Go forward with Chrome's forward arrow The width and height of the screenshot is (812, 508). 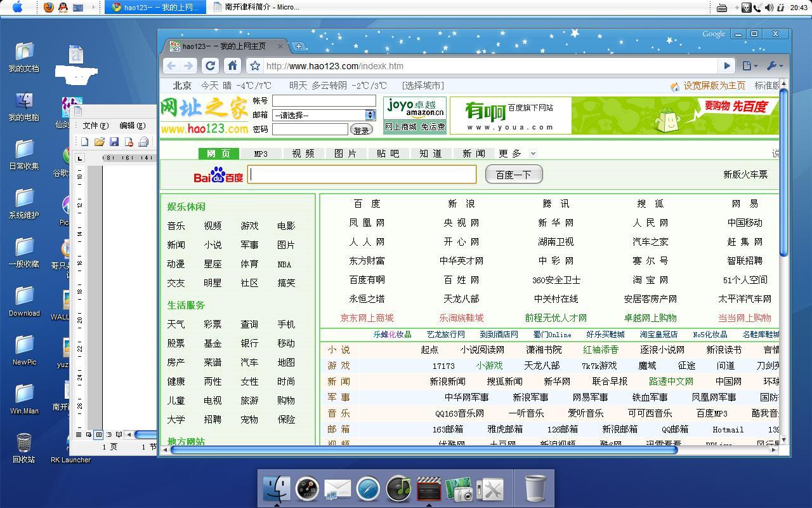[x=188, y=65]
